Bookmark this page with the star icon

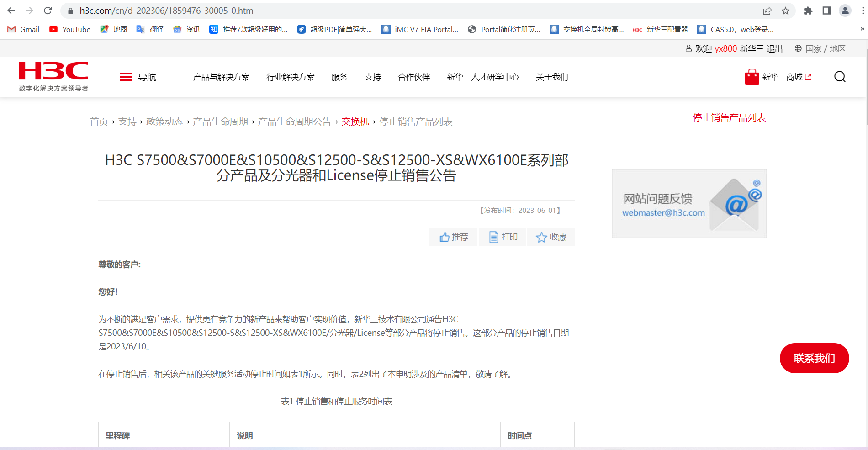coord(786,11)
